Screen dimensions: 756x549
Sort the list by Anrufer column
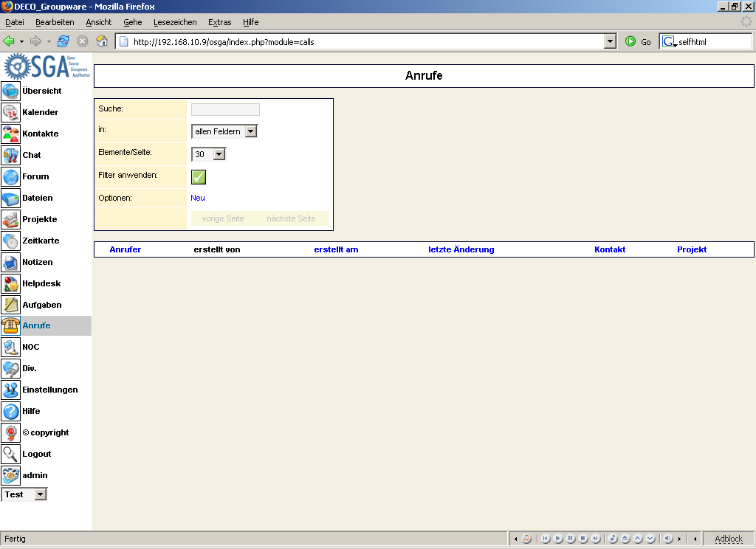click(x=125, y=249)
